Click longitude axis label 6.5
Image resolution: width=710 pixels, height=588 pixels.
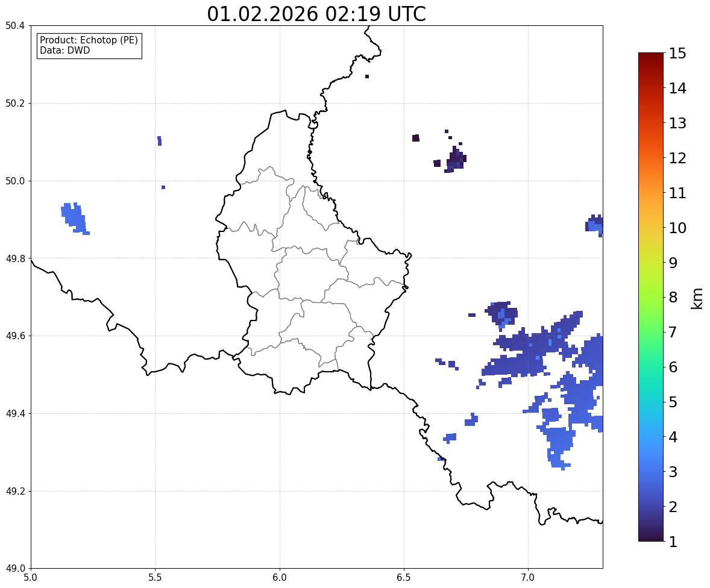(404, 578)
